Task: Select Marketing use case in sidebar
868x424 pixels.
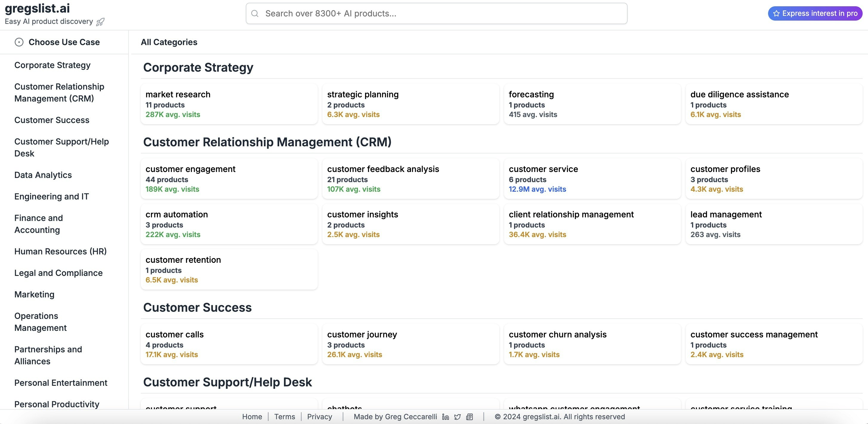Action: (34, 294)
